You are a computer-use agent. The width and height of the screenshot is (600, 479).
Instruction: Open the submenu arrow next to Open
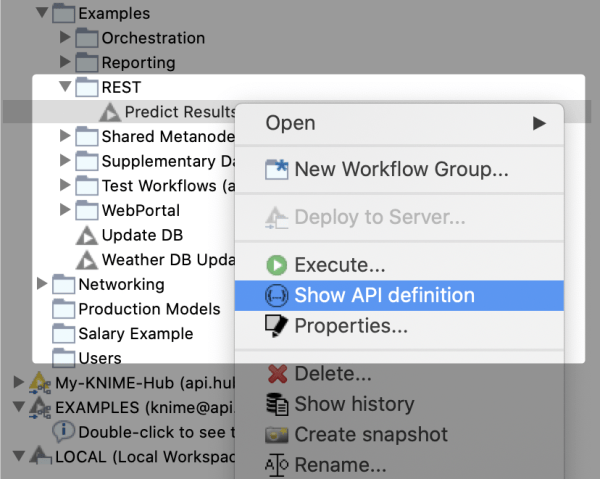[x=539, y=123]
